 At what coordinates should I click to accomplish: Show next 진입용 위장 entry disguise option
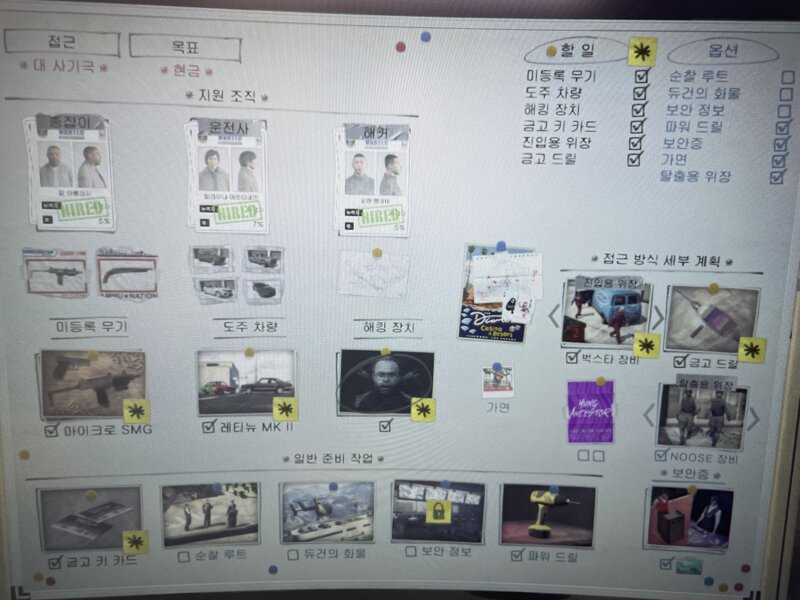coord(659,318)
